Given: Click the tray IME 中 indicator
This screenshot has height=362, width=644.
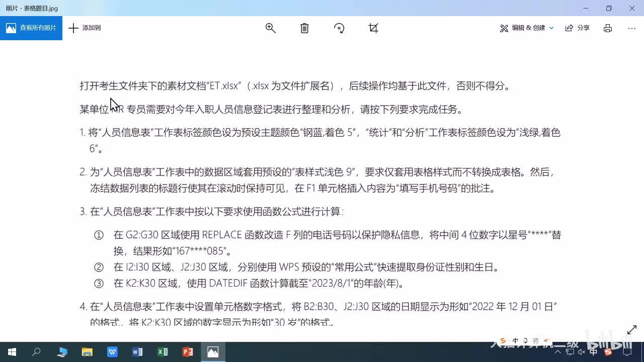Looking at the screenshot, I should [593, 352].
